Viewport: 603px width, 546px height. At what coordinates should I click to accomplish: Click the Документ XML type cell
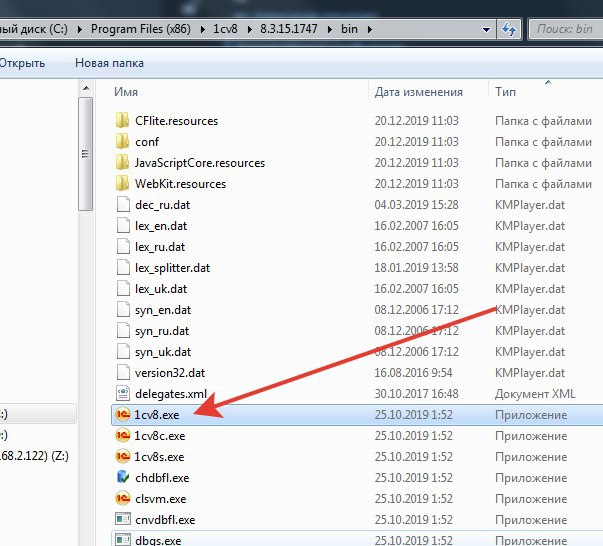point(535,394)
